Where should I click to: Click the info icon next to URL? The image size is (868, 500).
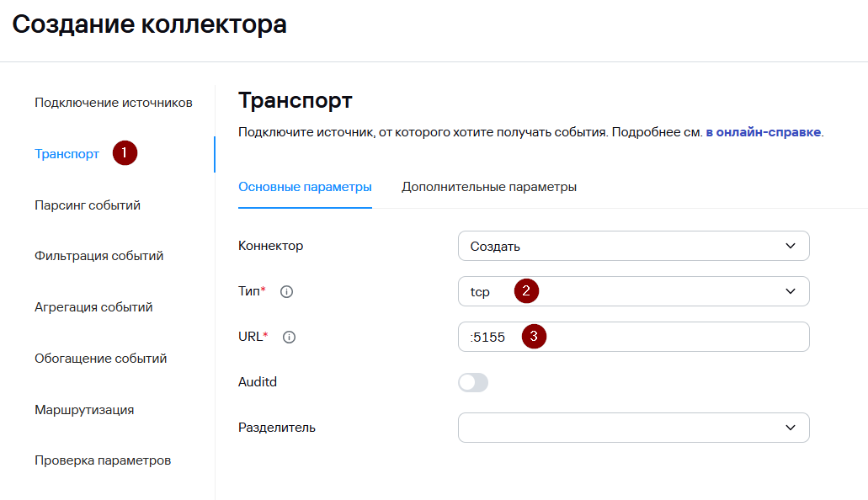coord(290,337)
